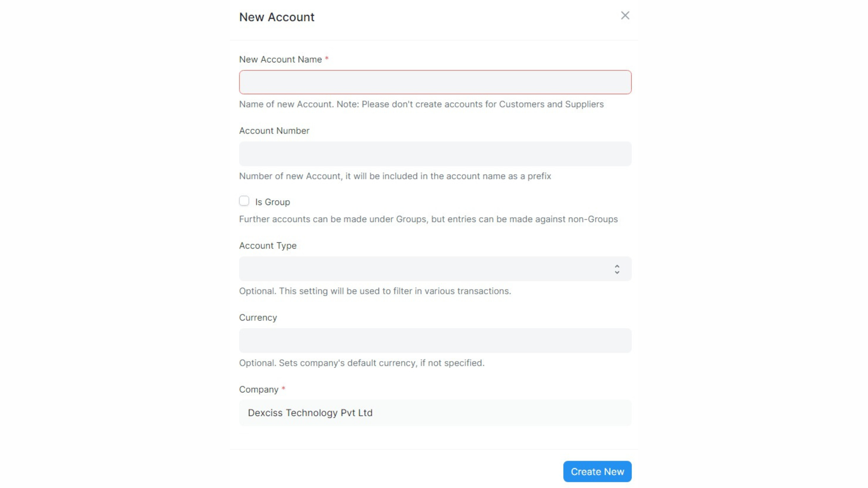Click the default currency help text

(x=362, y=363)
